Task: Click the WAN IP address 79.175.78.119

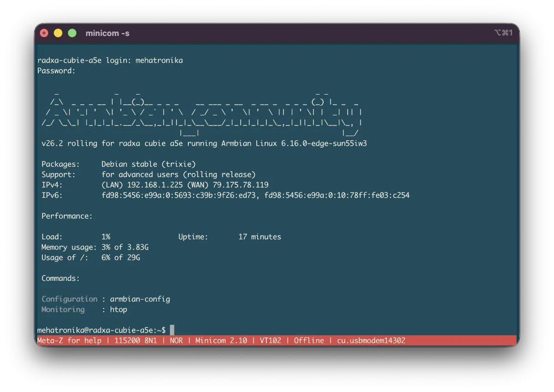Action: (x=241, y=185)
